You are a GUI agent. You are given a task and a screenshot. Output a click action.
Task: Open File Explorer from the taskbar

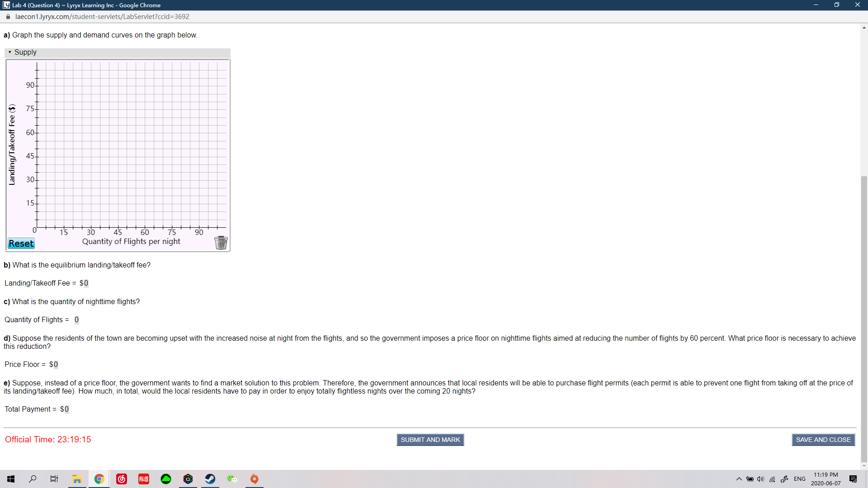pos(77,479)
